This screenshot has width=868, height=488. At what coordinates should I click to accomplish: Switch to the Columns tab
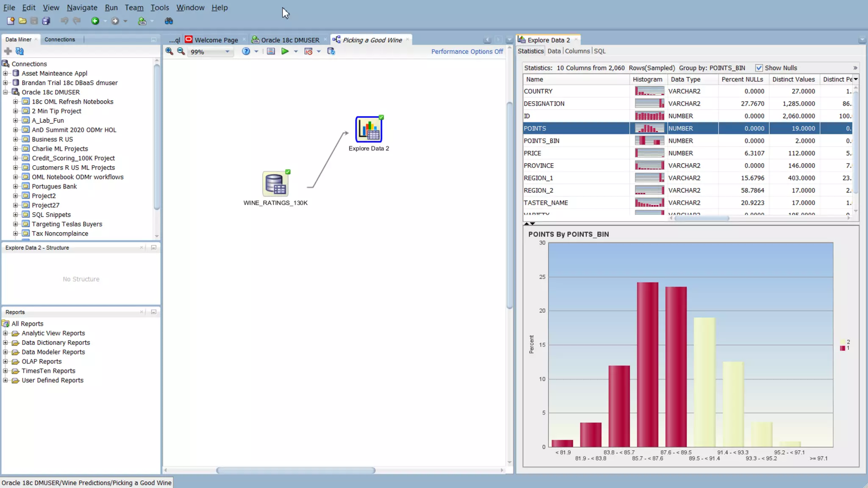(x=577, y=51)
